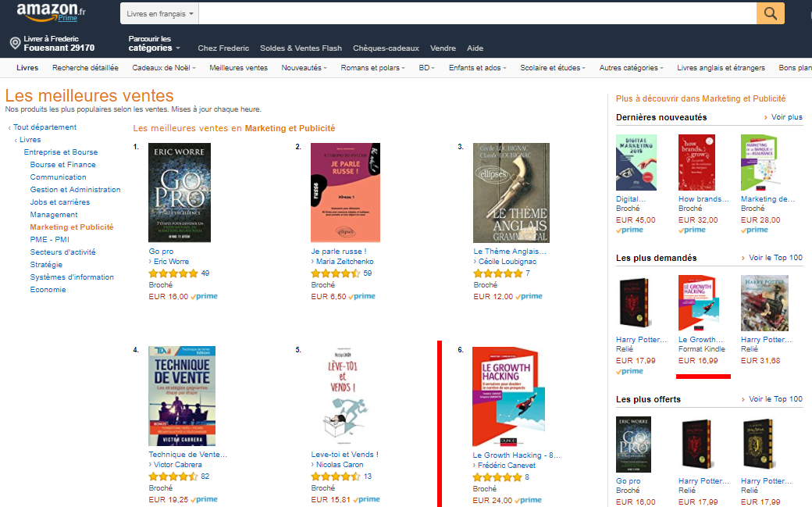Screen dimensions: 812x507
Task: Select 'Entreprise et Bourse' in the sidebar
Action: point(61,152)
